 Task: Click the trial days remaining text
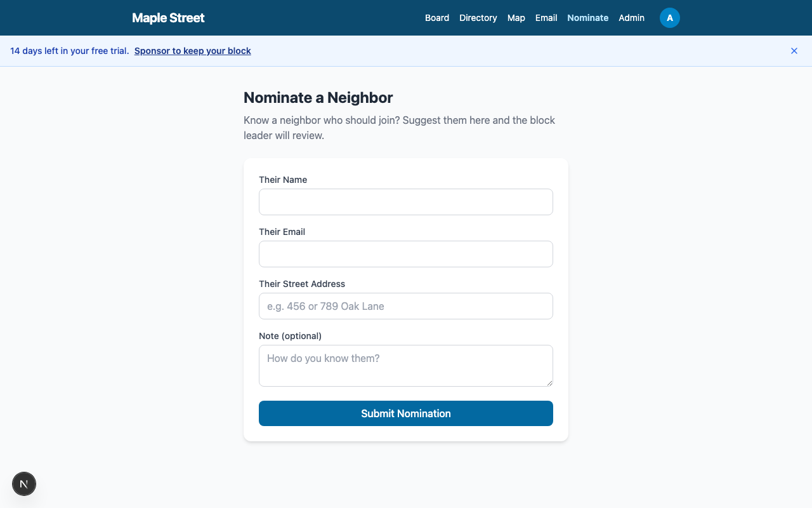(69, 51)
